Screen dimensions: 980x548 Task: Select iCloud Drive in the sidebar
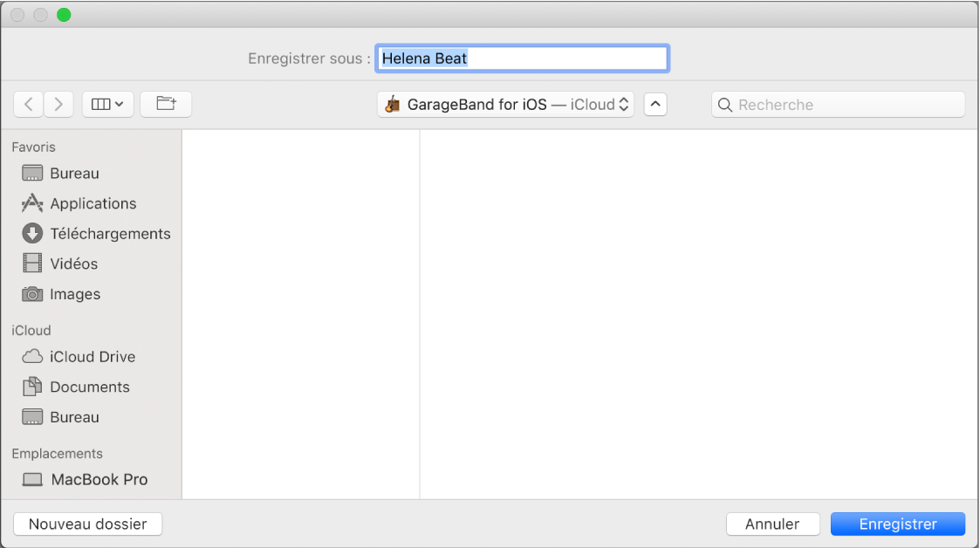click(93, 356)
